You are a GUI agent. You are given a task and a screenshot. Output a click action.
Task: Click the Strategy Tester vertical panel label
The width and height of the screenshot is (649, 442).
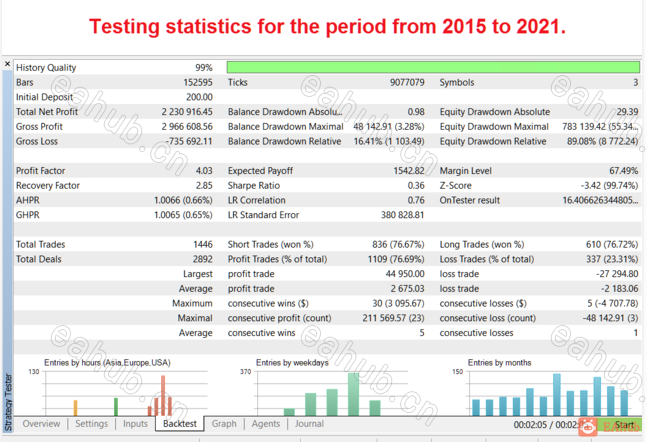click(8, 402)
